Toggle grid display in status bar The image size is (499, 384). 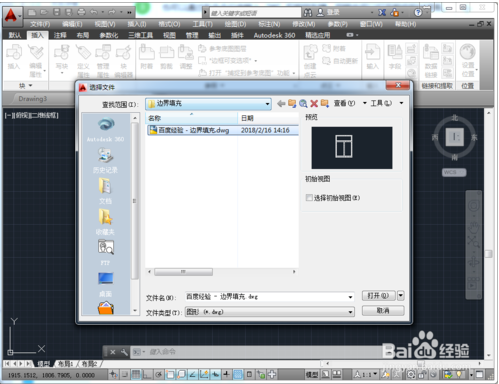136,375
